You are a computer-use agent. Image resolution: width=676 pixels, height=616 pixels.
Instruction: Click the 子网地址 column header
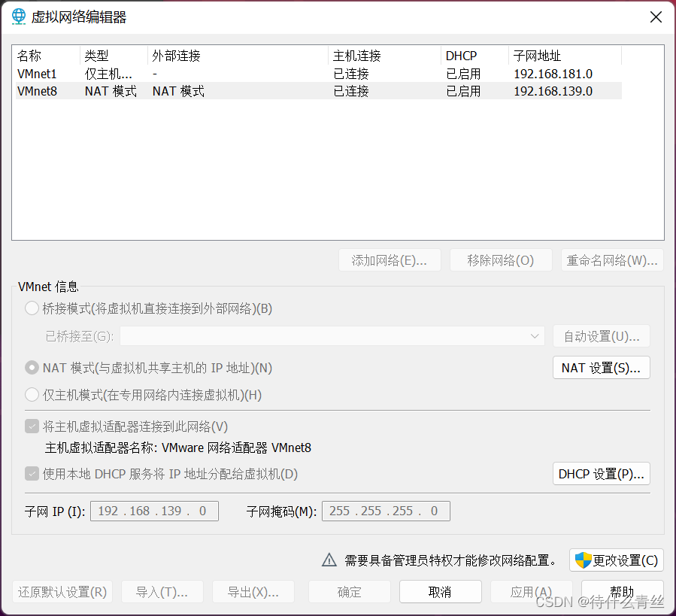(565, 56)
